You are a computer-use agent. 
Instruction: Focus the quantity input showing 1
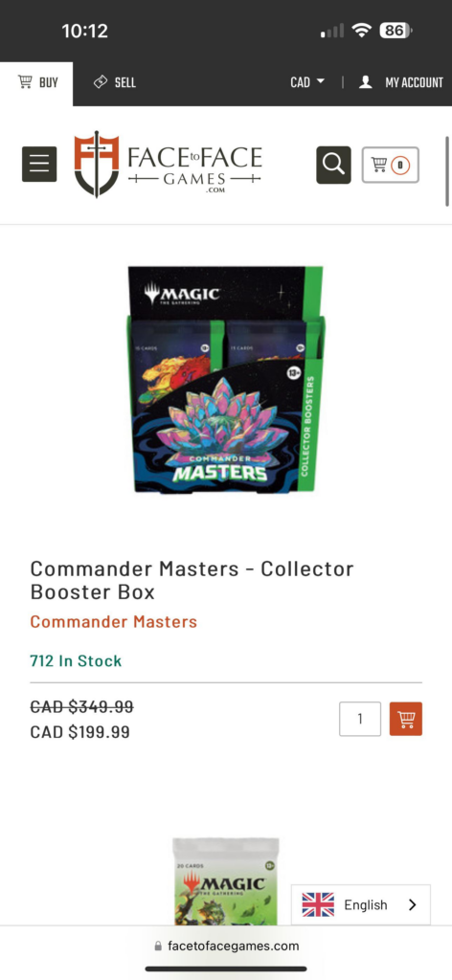click(360, 719)
